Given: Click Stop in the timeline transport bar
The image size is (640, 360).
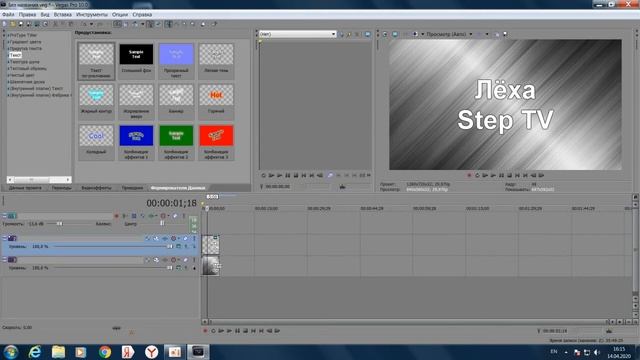Looking at the screenshot, I should pos(245,331).
